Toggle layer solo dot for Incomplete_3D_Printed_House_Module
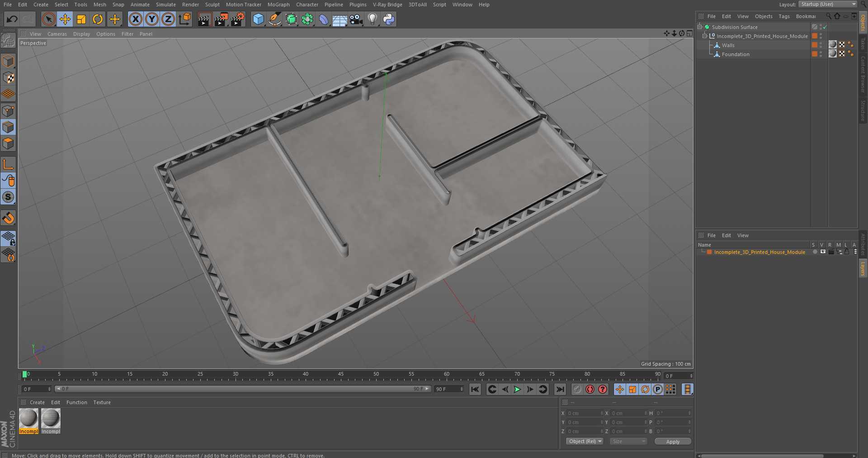 pyautogui.click(x=815, y=252)
